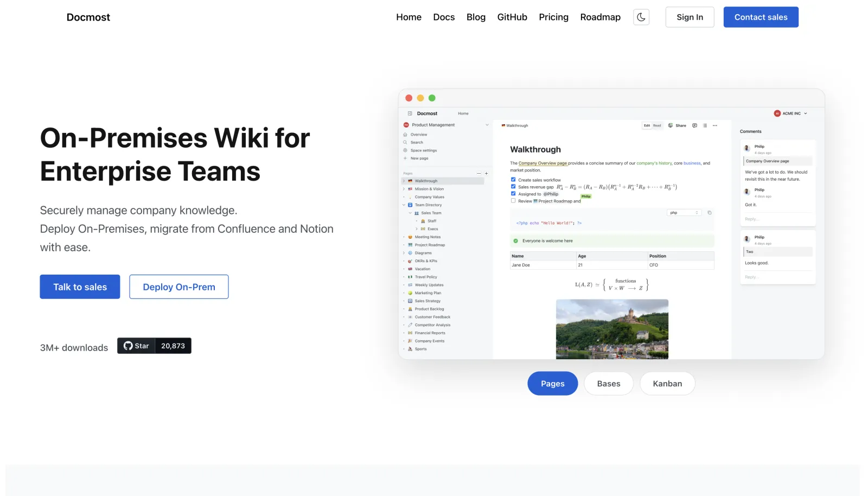Click the castle landscape image
868x496 pixels.
coord(612,329)
